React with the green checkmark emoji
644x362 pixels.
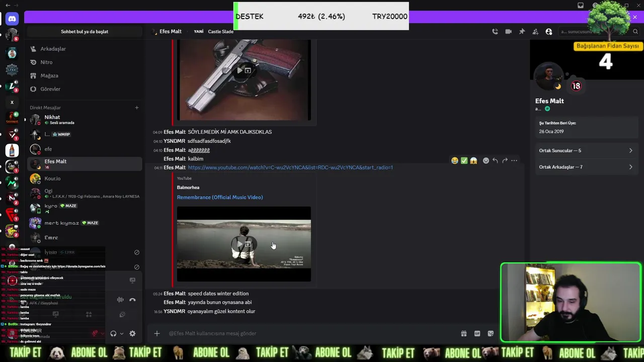464,160
